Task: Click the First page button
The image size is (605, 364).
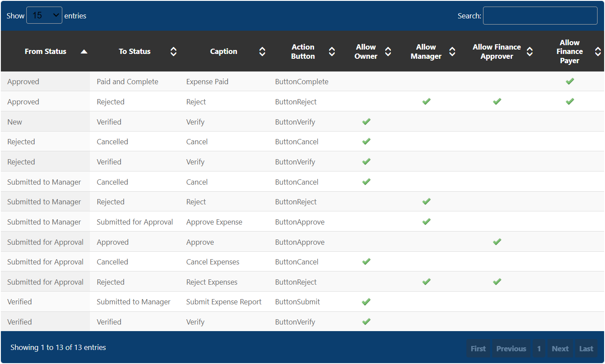Action: click(478, 349)
